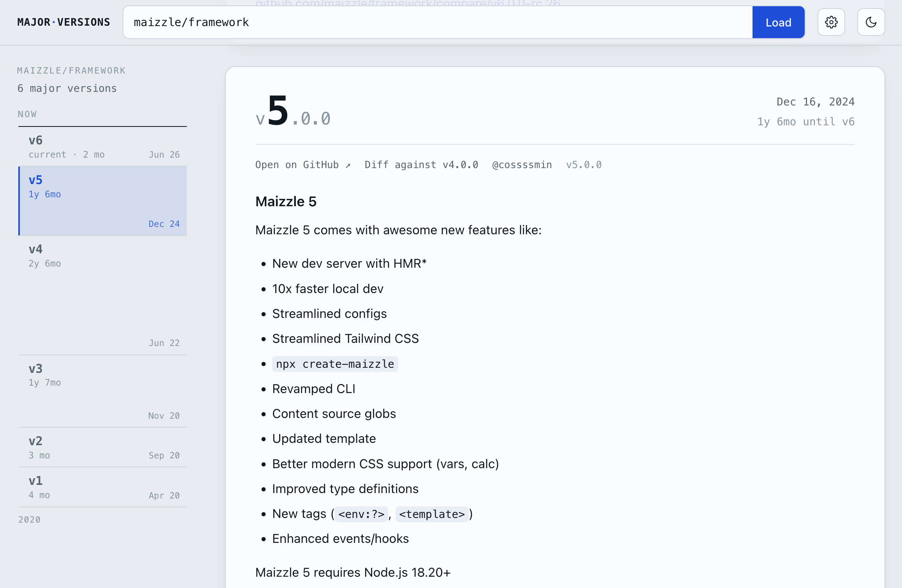Focus the repository input field
Image resolution: width=902 pixels, height=588 pixels.
click(x=438, y=22)
